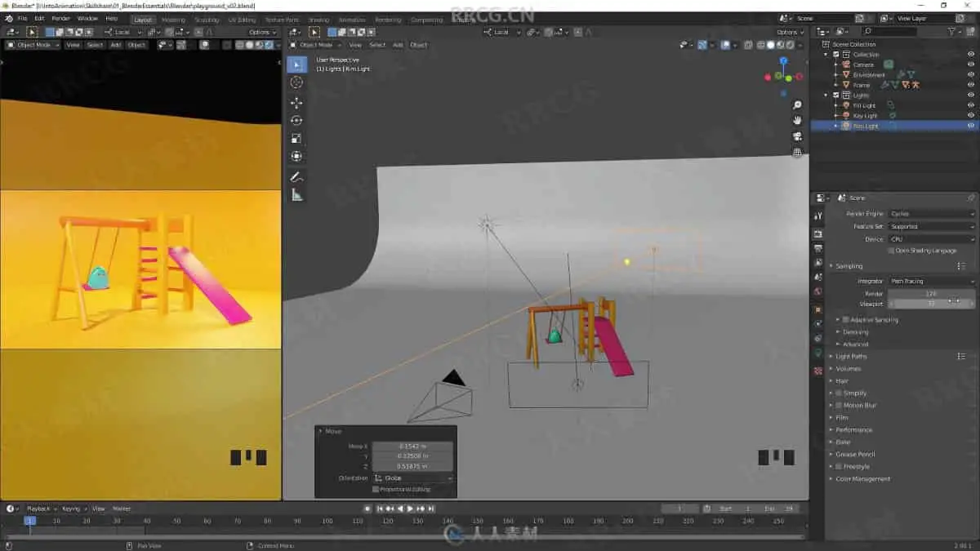This screenshot has width=980, height=551.
Task: Click the Render samples value field
Action: tap(932, 293)
